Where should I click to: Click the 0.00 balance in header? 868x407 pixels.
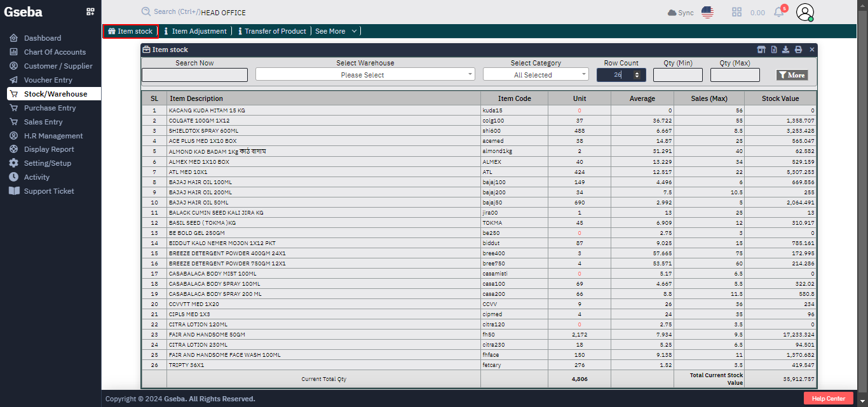pyautogui.click(x=757, y=13)
